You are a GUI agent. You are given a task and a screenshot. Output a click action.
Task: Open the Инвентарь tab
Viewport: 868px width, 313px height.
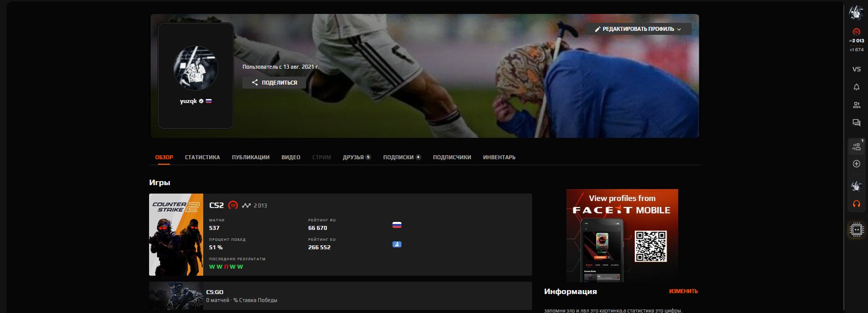point(499,157)
